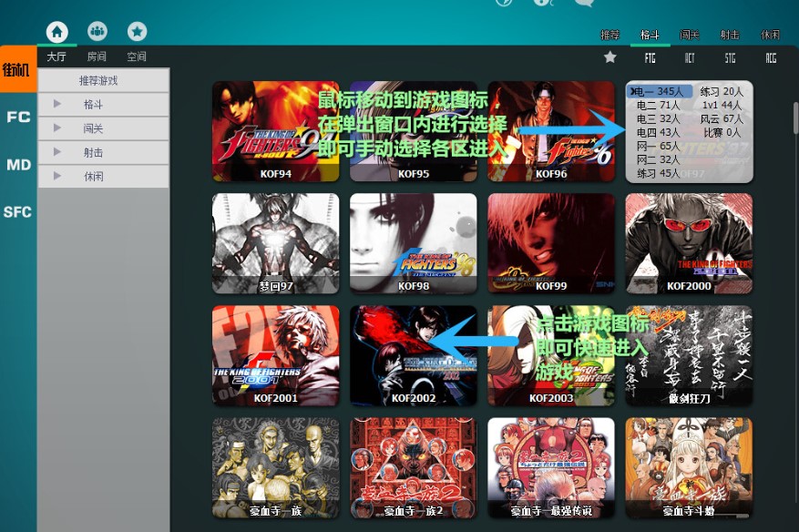Pick zone 电一 345人 in popup
This screenshot has width=799, height=532.
click(x=660, y=92)
